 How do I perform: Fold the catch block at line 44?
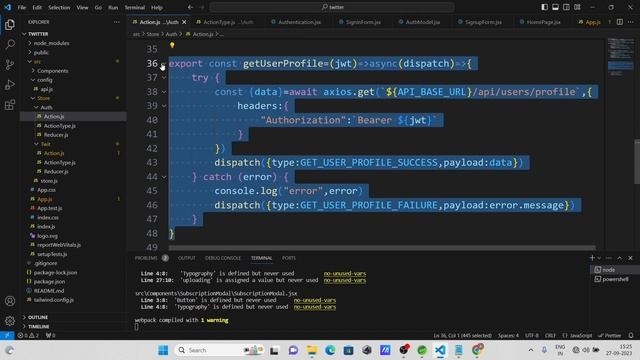coord(164,177)
